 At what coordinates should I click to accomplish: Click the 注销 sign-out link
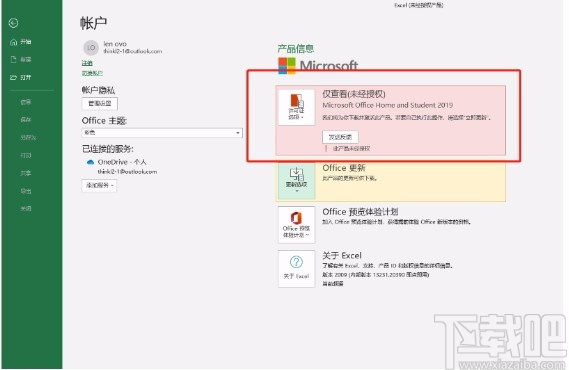point(87,63)
